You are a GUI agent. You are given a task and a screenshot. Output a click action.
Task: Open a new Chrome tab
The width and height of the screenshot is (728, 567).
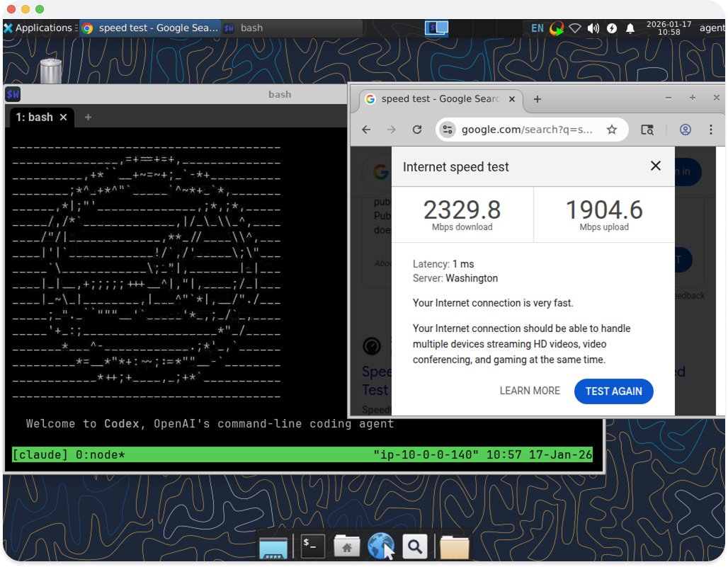pyautogui.click(x=538, y=99)
